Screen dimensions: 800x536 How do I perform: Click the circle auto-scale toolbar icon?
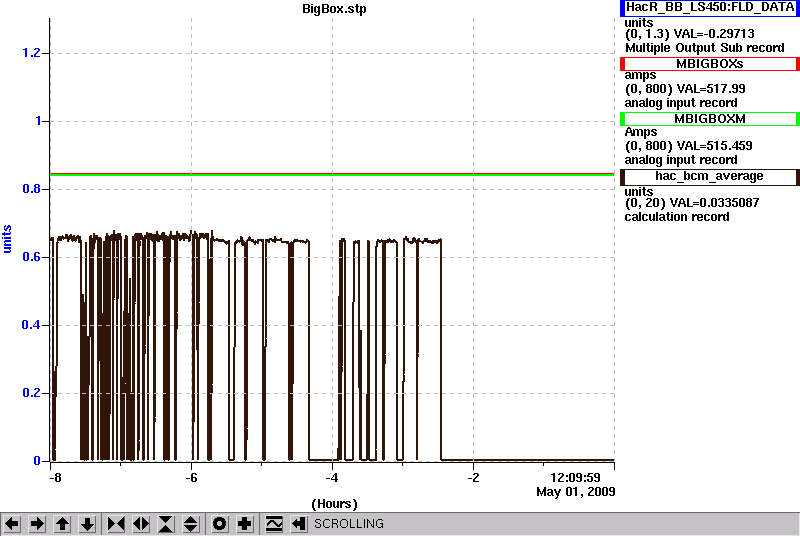[219, 524]
